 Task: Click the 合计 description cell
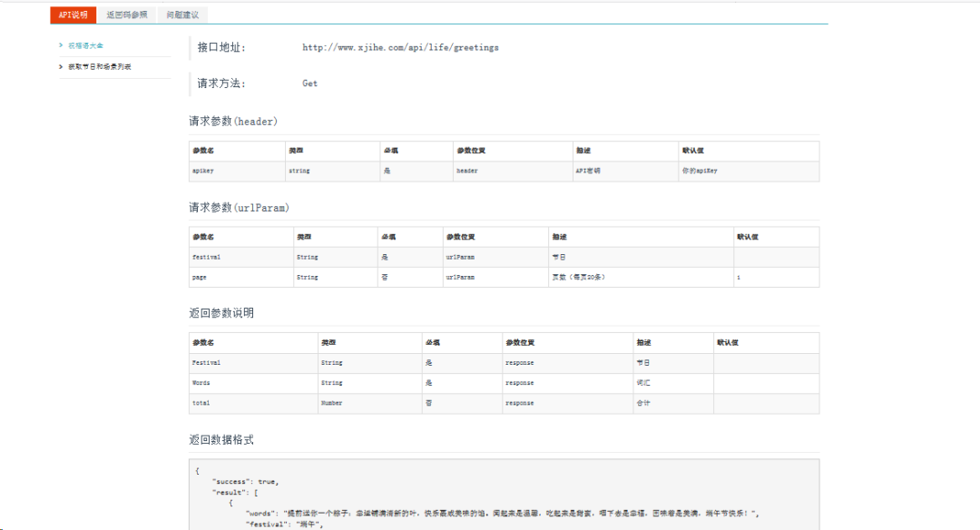point(673,403)
